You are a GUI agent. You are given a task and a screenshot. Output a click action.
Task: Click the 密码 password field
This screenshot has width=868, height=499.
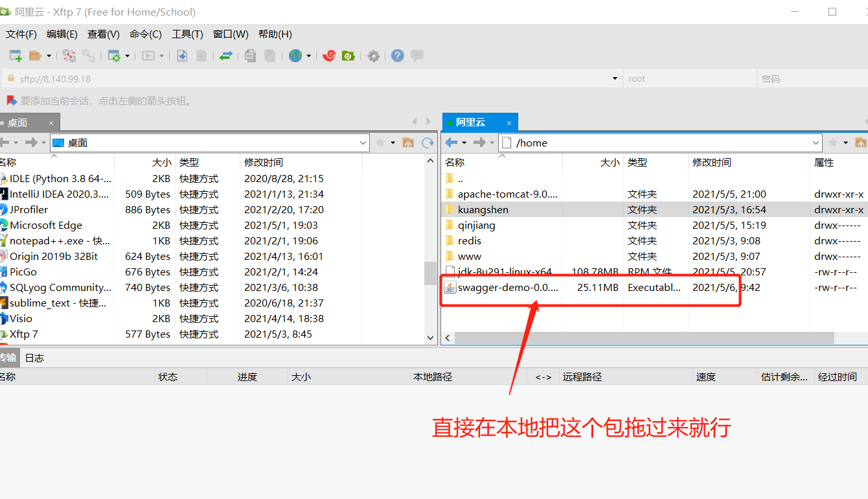pyautogui.click(x=813, y=78)
